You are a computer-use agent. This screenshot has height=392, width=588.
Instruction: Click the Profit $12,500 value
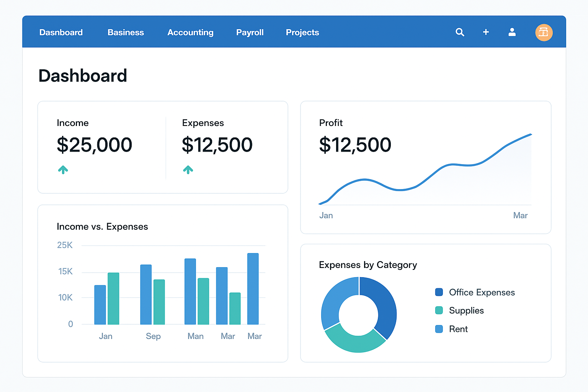pyautogui.click(x=355, y=145)
